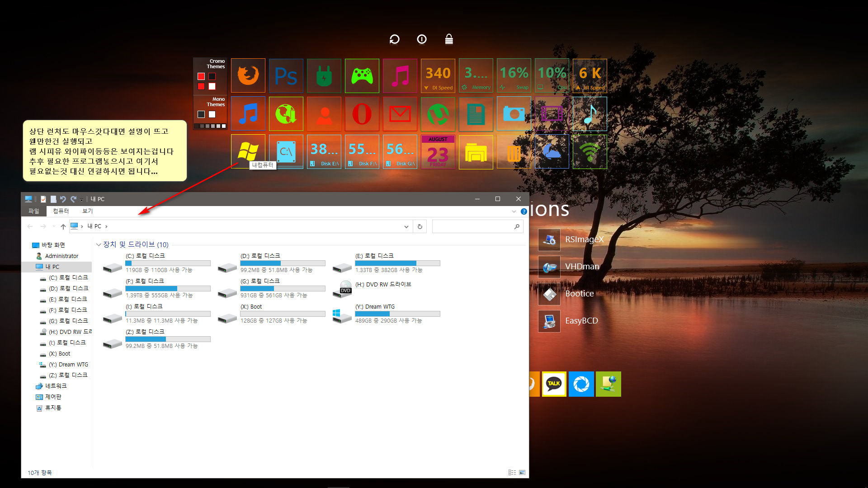Open the yellow printer tile

pyautogui.click(x=476, y=152)
